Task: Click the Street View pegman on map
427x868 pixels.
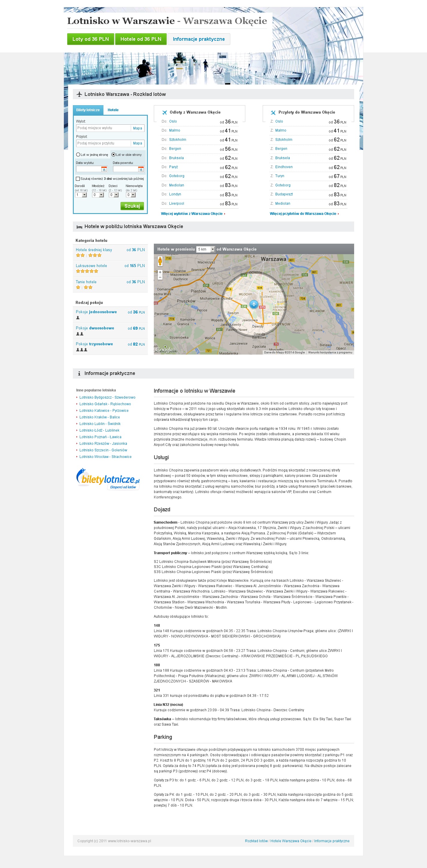Action: 160,261
